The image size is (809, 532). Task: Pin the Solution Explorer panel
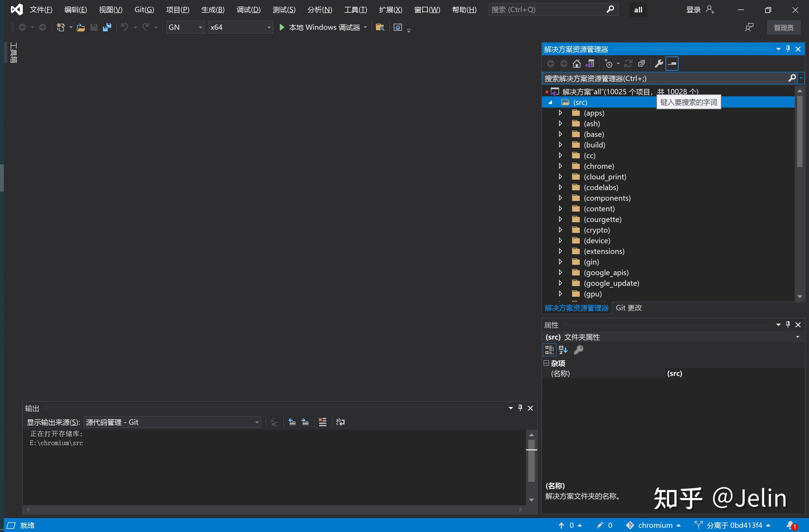tap(788, 49)
